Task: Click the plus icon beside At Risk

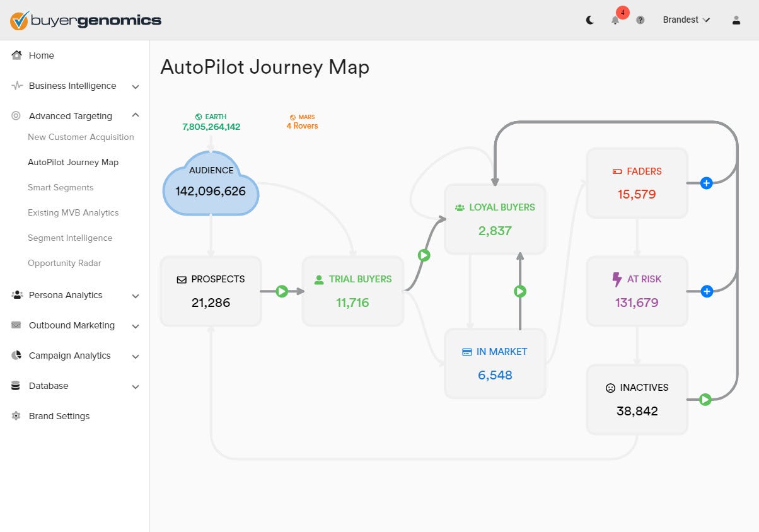Action: click(707, 291)
